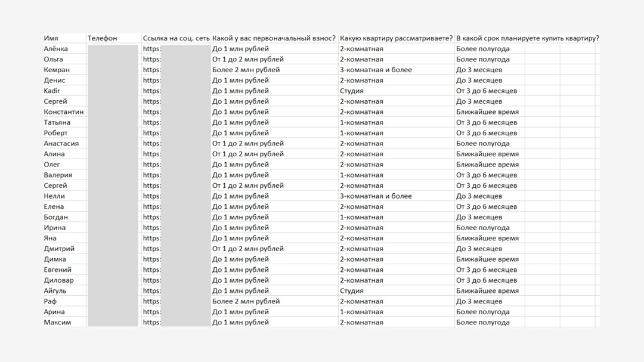This screenshot has height=362, width=644.
Task: Select Яна's "Ближайшее время" cell
Action: click(x=487, y=239)
